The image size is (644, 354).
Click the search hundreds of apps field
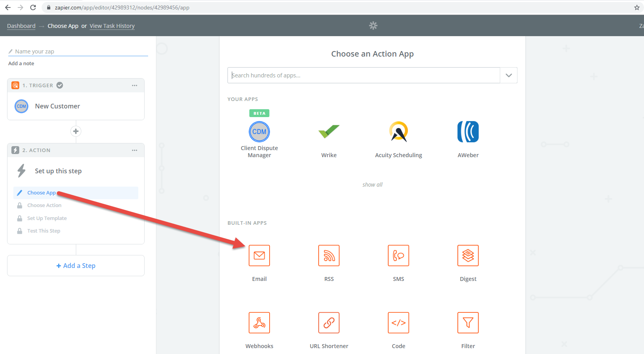(364, 75)
